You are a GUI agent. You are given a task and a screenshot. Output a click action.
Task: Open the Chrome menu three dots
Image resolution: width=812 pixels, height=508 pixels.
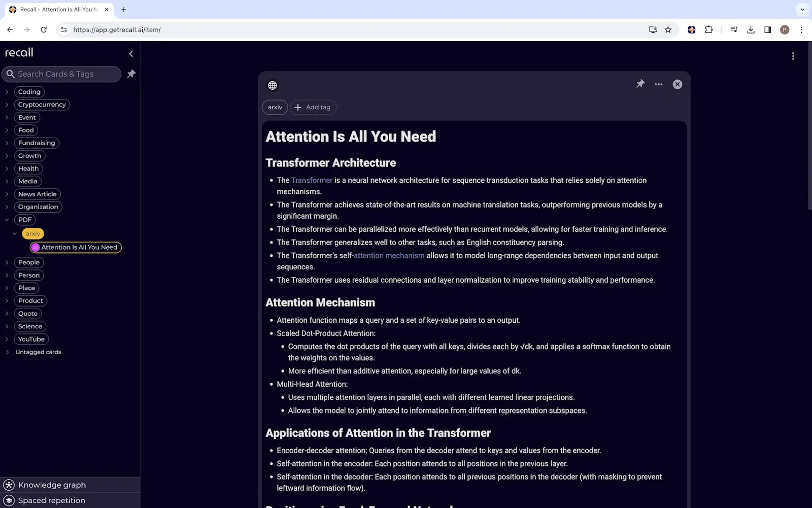[x=802, y=30]
